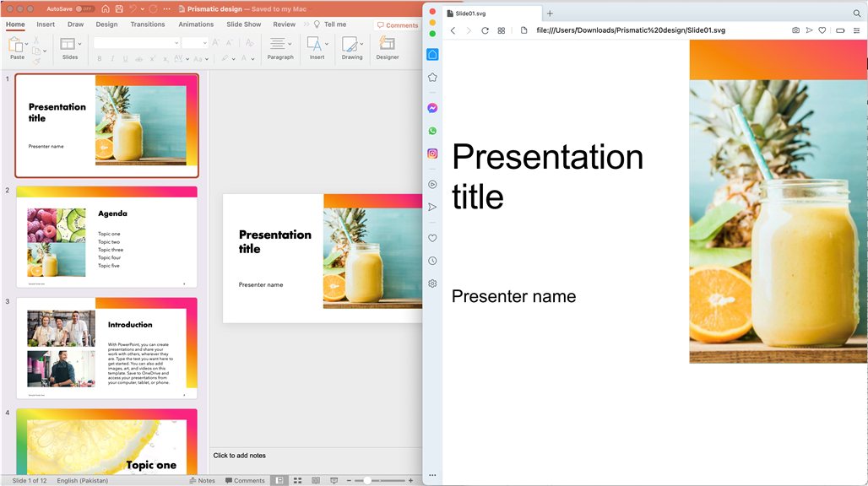The height and width of the screenshot is (486, 868).
Task: Open a new browser tab
Action: point(550,13)
